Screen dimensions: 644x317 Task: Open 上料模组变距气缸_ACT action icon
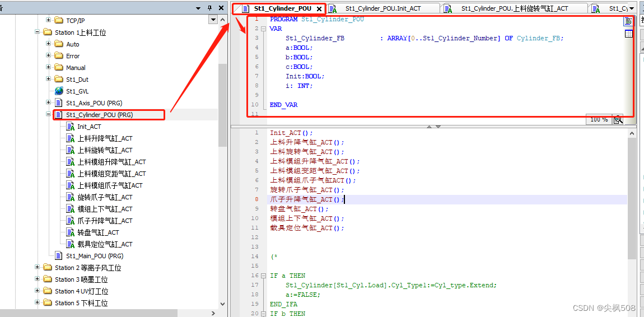pos(70,174)
